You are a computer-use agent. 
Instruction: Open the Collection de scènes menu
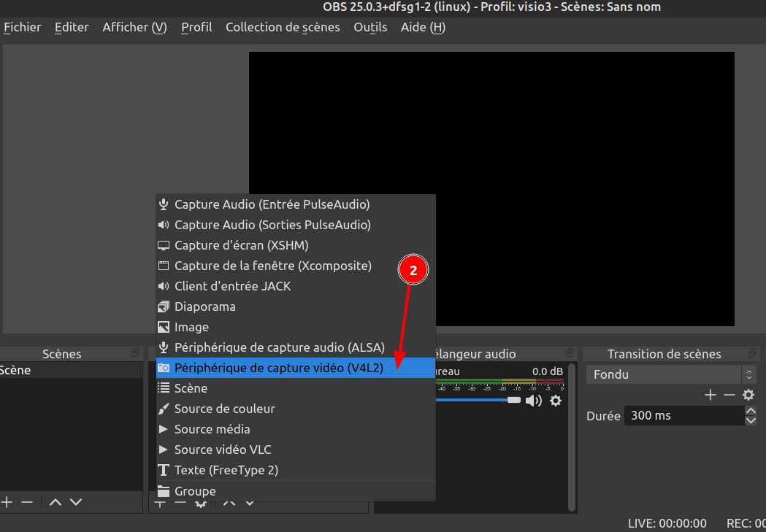click(x=283, y=27)
